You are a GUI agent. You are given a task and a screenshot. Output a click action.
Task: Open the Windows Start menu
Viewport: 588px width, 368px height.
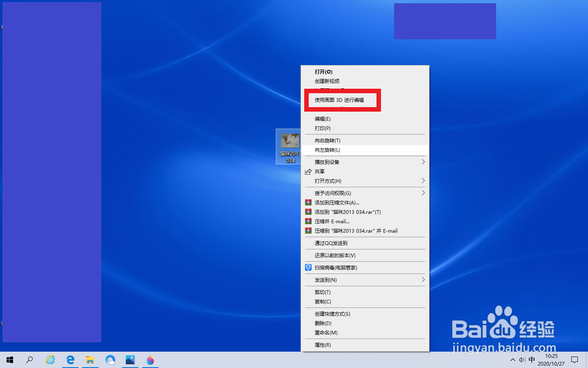click(x=10, y=360)
